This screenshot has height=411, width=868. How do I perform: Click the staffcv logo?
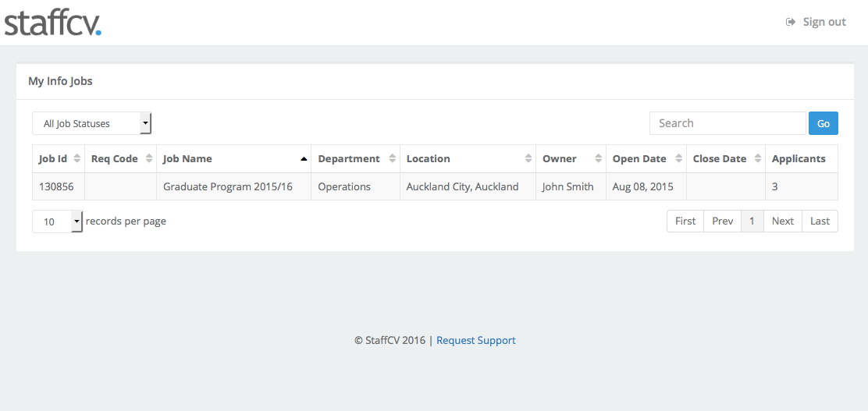52,23
